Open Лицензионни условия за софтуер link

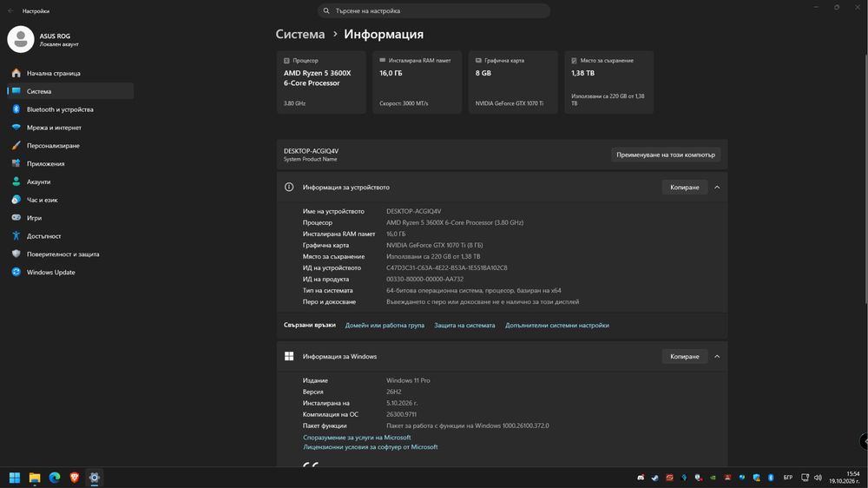click(x=371, y=447)
